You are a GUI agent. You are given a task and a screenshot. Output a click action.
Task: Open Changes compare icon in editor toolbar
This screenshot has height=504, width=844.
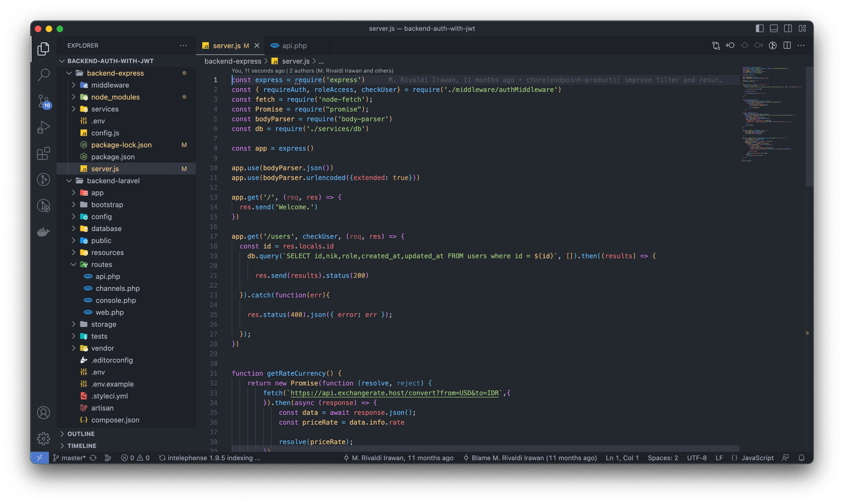coord(716,45)
